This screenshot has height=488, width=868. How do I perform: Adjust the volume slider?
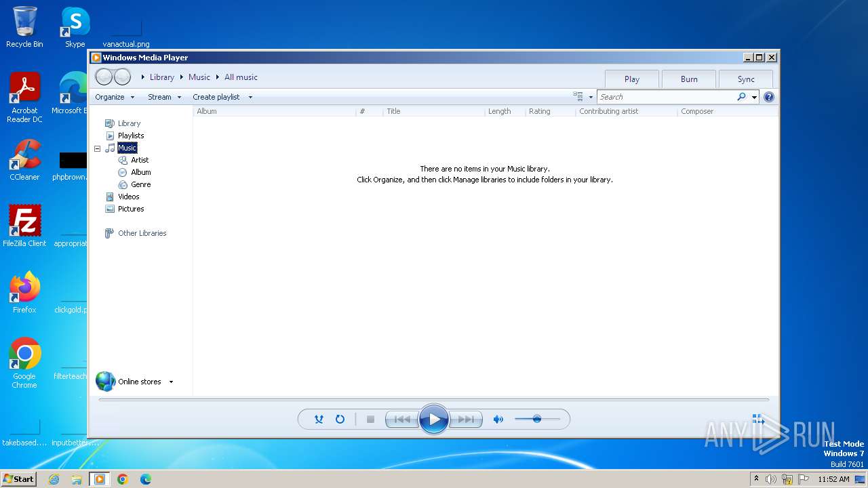click(x=537, y=419)
